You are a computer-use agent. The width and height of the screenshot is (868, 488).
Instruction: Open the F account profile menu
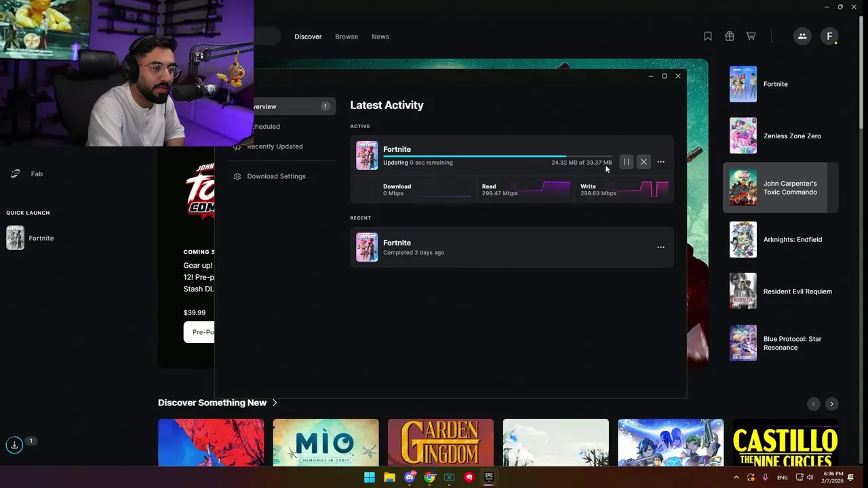point(829,37)
